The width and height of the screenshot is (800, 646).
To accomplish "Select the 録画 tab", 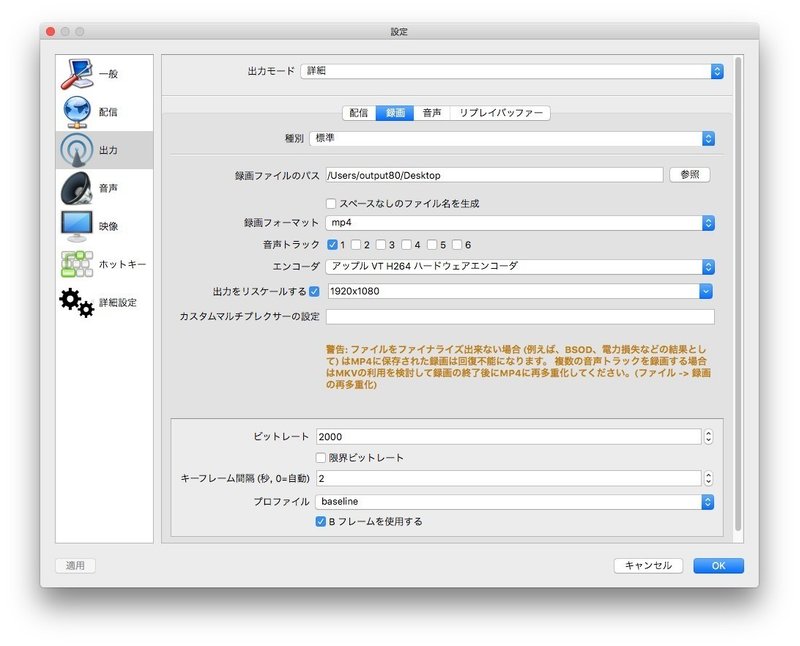I will (395, 113).
